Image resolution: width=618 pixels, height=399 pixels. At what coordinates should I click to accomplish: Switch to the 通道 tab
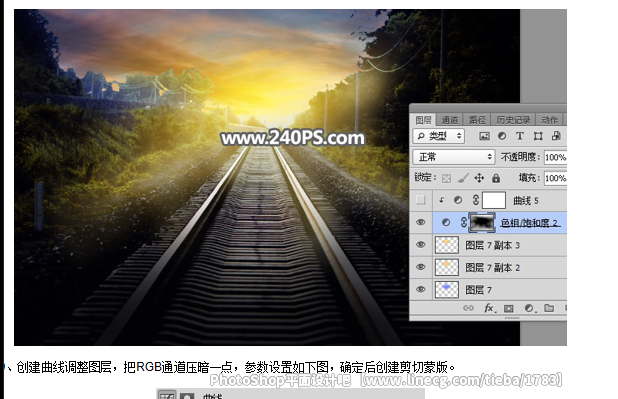pos(449,120)
